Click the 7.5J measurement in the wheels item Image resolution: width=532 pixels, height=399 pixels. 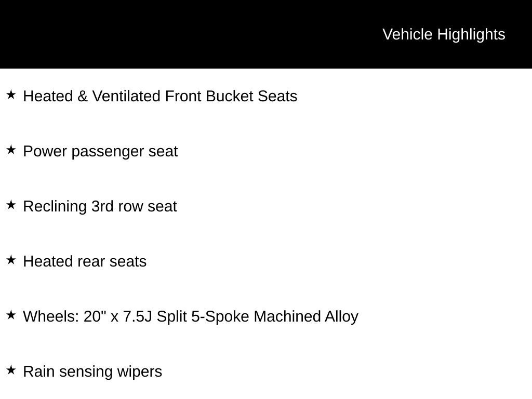pyautogui.click(x=137, y=316)
